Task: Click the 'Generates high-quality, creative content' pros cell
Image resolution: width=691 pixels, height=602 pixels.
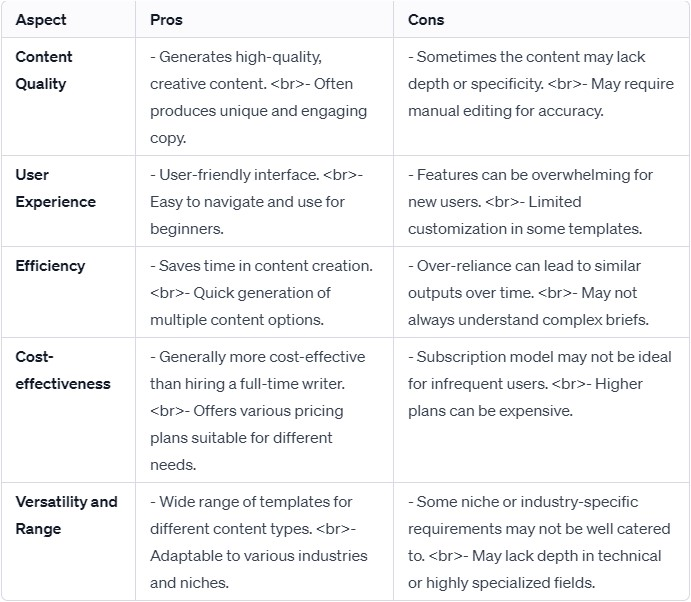Action: pos(264,97)
